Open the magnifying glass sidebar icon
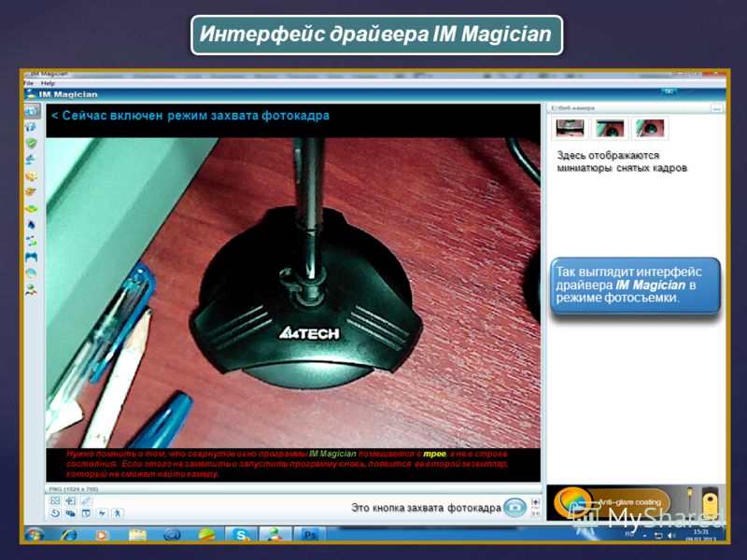Screen dimensions: 747x560 point(32,273)
